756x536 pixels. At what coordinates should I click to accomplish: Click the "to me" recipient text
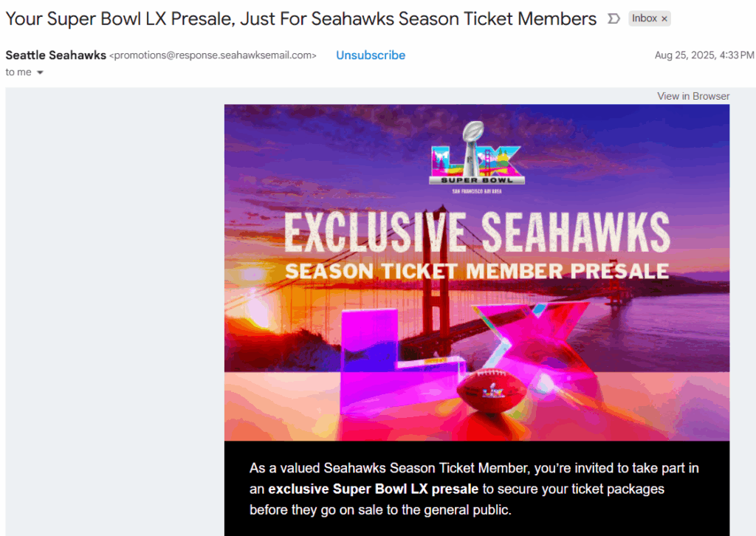point(19,72)
